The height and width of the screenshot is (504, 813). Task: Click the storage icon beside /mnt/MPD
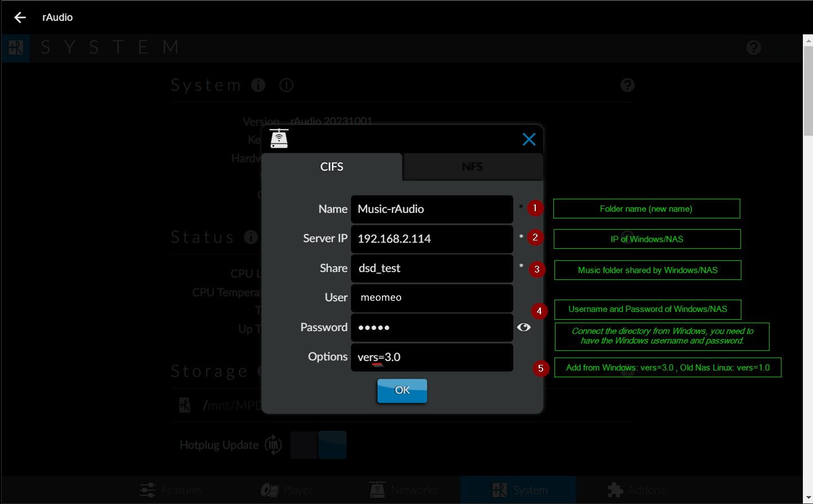[x=185, y=405]
